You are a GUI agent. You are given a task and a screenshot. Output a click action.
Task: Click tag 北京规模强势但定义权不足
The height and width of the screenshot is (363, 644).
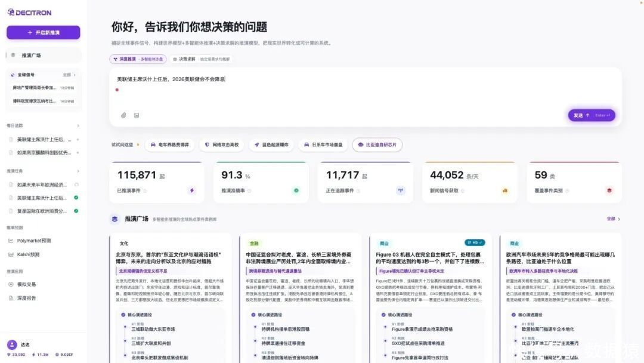point(143,271)
